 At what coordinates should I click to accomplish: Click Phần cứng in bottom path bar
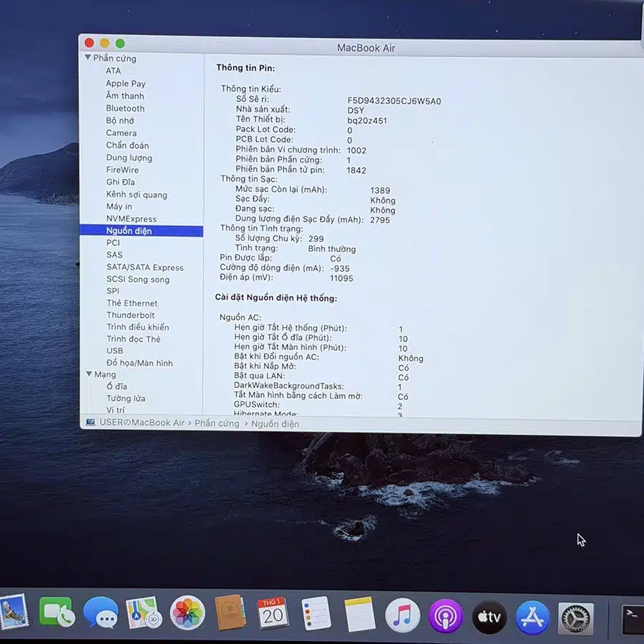(x=217, y=423)
